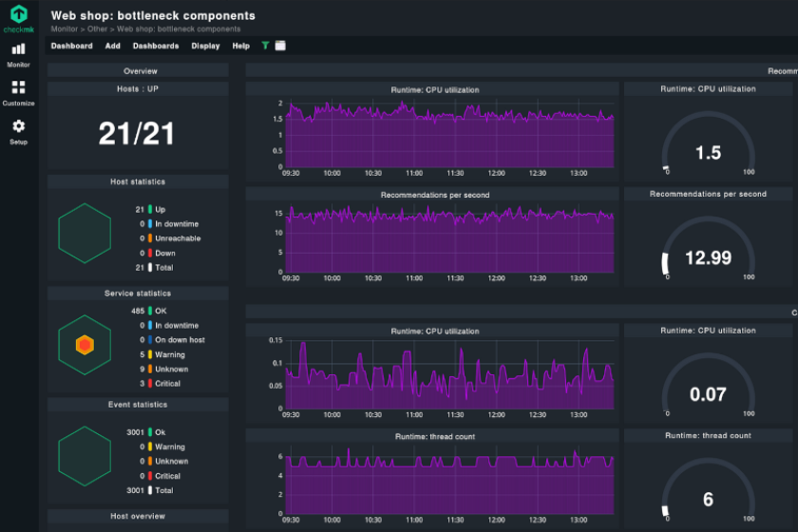Open the Dashboard menu
Screen dimensions: 798x532
click(x=72, y=46)
